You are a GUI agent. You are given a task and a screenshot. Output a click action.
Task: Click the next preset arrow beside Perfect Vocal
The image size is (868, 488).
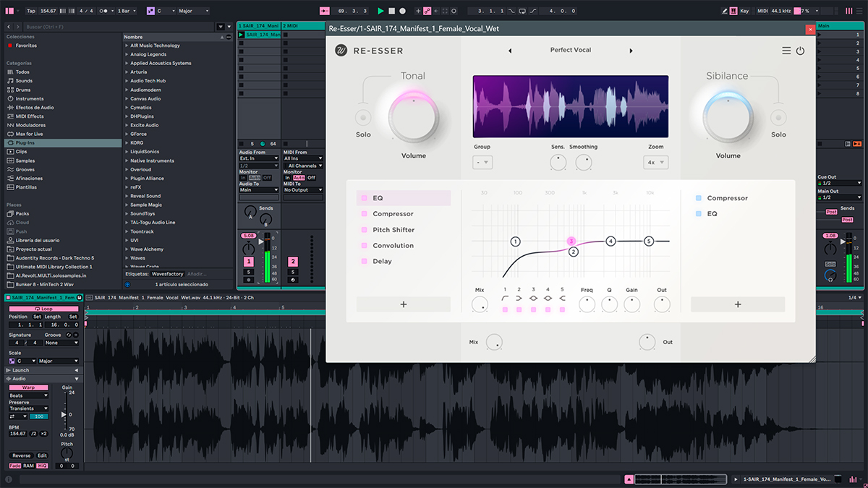click(631, 51)
